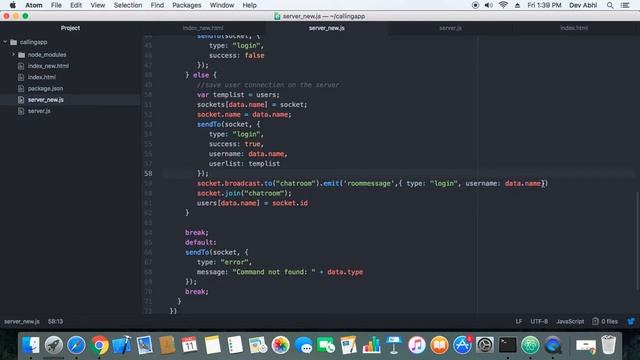
Task: Open server.js in the tree view
Action: (39, 111)
